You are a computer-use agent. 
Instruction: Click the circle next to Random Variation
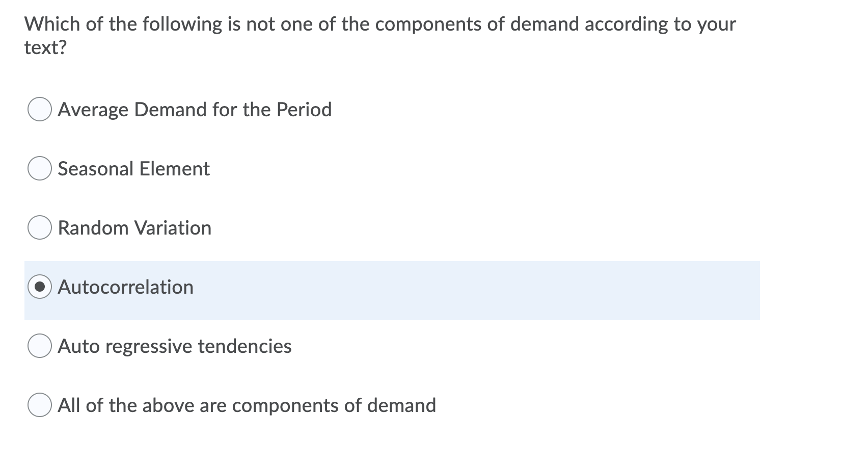(x=40, y=227)
